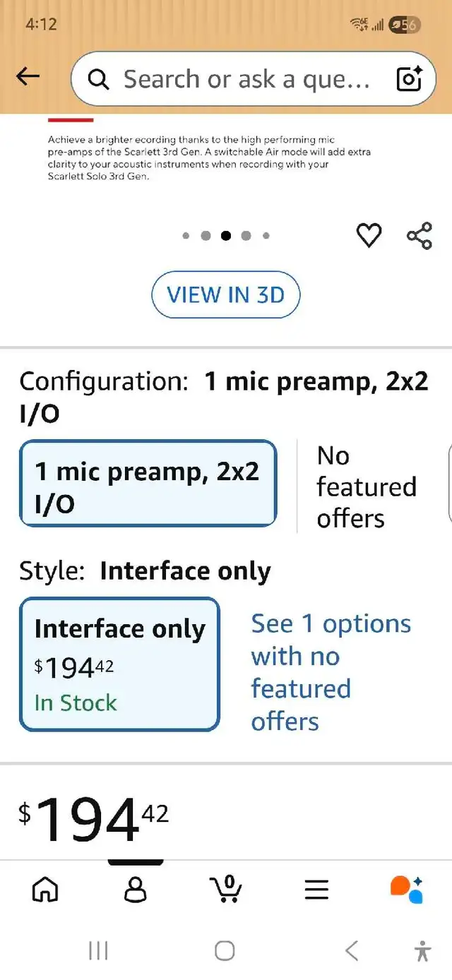Open camera lens search icon
Image resolution: width=452 pixels, height=980 pixels.
tap(410, 79)
